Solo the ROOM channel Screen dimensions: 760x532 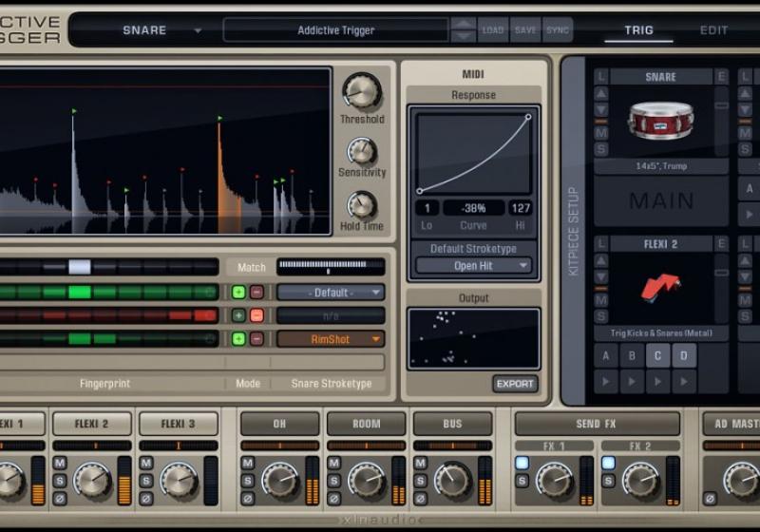[x=334, y=481]
